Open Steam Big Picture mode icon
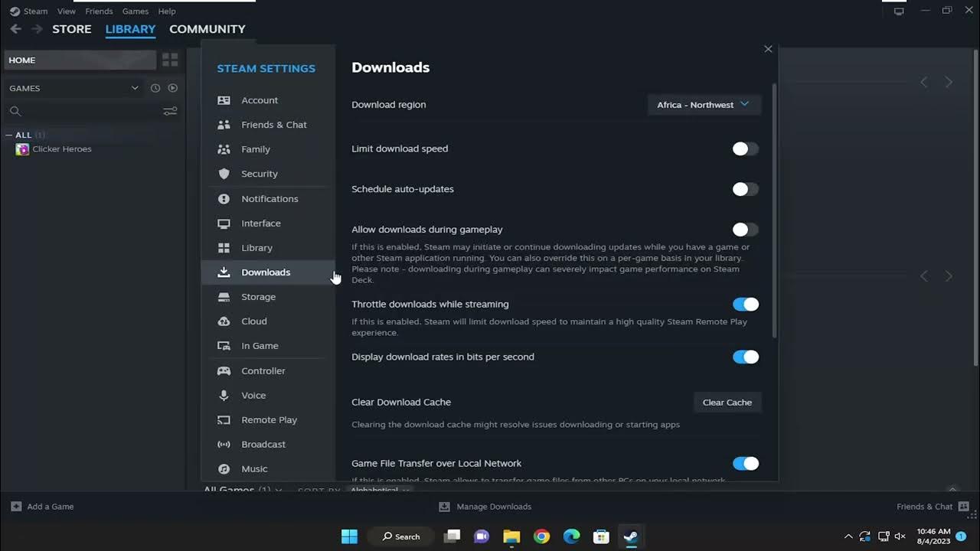Viewport: 980px width, 551px height. click(x=899, y=11)
